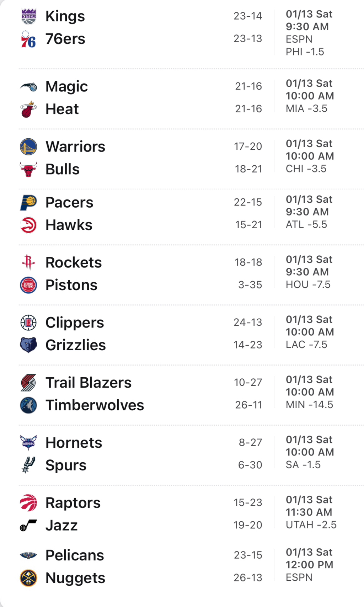Tap the PHI -1.5 spread

point(305,52)
